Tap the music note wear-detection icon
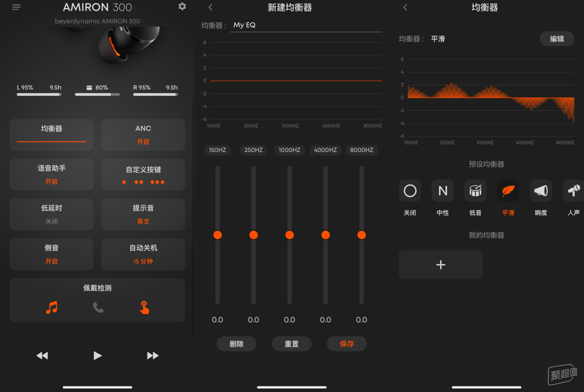The width and height of the screenshot is (584, 392). point(51,308)
